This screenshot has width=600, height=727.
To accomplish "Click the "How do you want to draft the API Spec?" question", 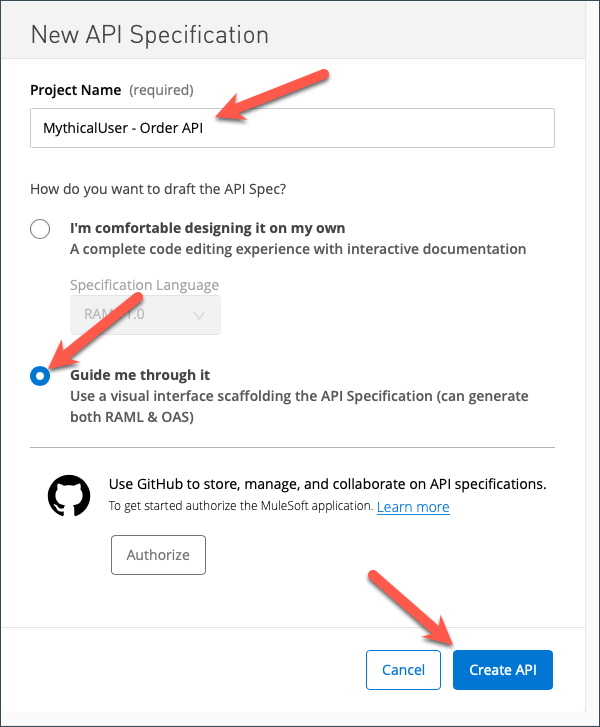I will point(158,189).
